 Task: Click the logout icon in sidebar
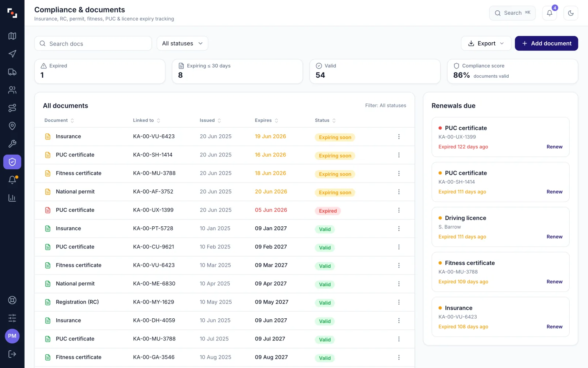tap(12, 354)
